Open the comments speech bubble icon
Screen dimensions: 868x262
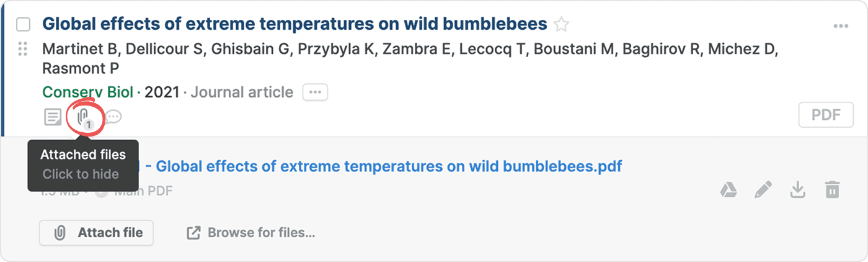click(113, 116)
